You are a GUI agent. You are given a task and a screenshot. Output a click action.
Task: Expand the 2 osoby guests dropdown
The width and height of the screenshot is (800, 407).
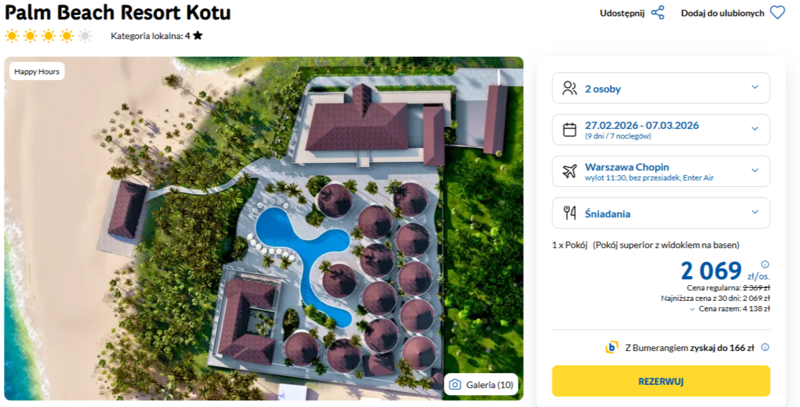tap(754, 88)
